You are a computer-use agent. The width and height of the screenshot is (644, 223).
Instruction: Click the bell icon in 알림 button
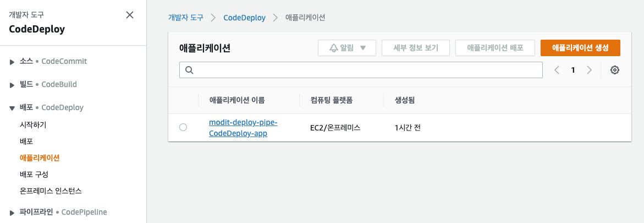click(333, 48)
